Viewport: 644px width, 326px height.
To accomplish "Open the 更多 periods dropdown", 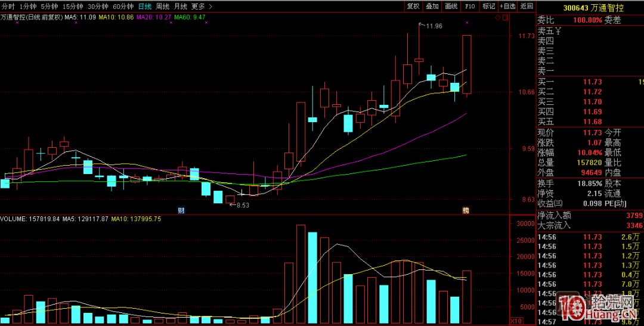I will (x=198, y=7).
